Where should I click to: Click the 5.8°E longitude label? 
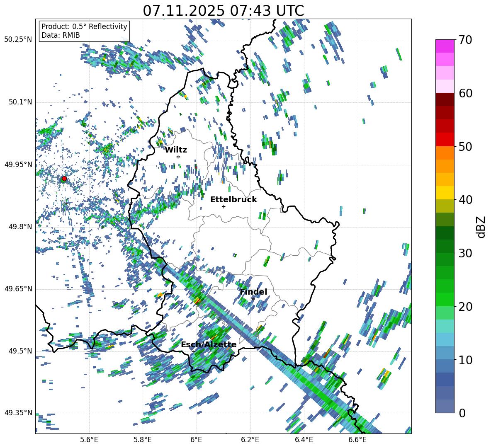pos(143,440)
